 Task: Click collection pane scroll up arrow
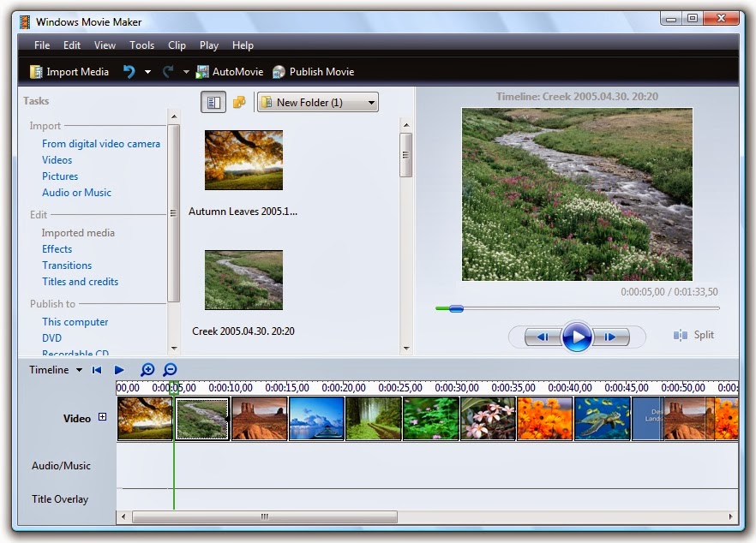point(406,125)
